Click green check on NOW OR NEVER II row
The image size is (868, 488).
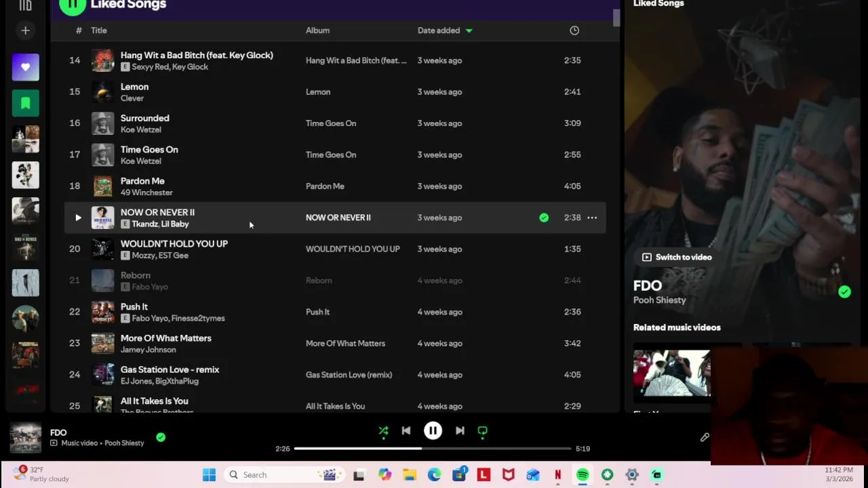tap(544, 218)
